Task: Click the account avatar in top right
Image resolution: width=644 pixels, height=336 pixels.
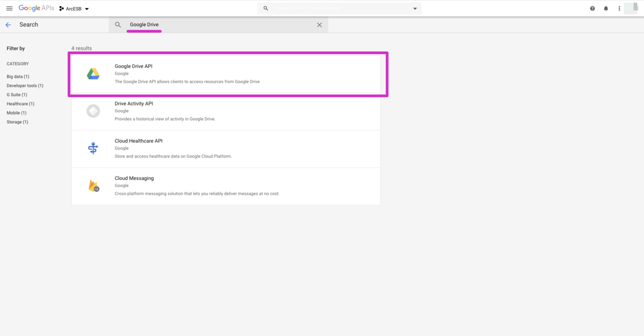Action: pyautogui.click(x=631, y=9)
